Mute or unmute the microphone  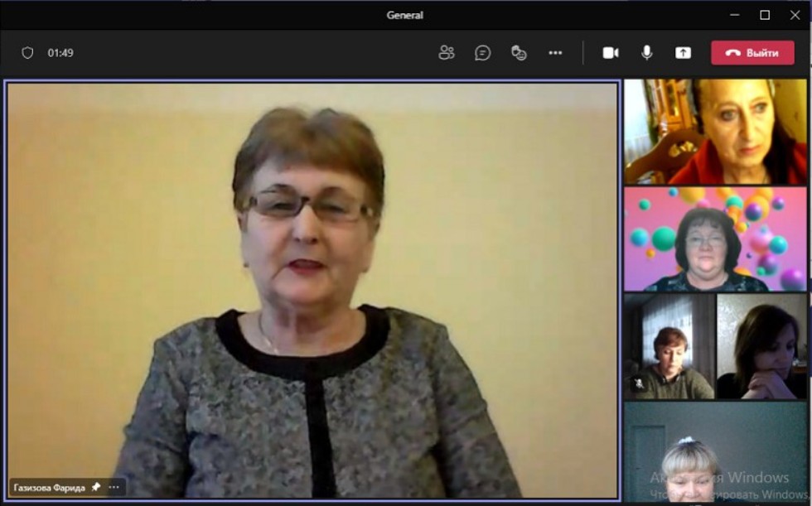click(646, 53)
